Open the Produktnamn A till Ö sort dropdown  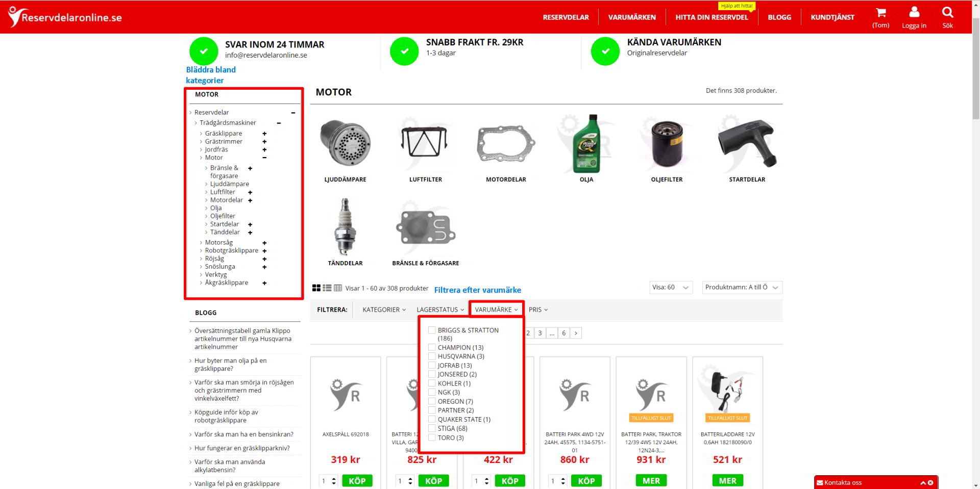pos(742,288)
